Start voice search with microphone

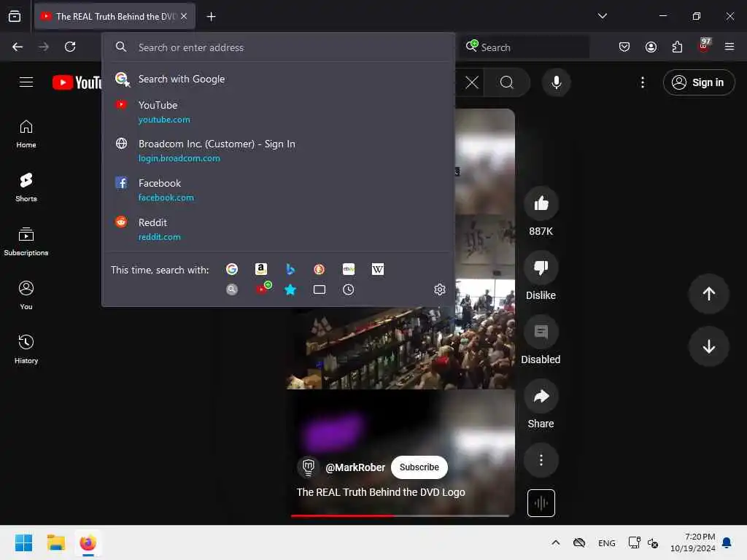tap(556, 82)
